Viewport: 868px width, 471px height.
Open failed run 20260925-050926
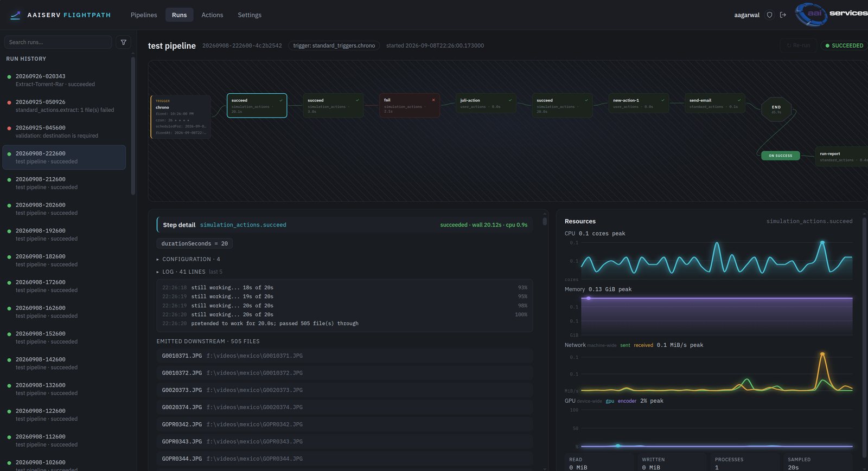pos(64,106)
